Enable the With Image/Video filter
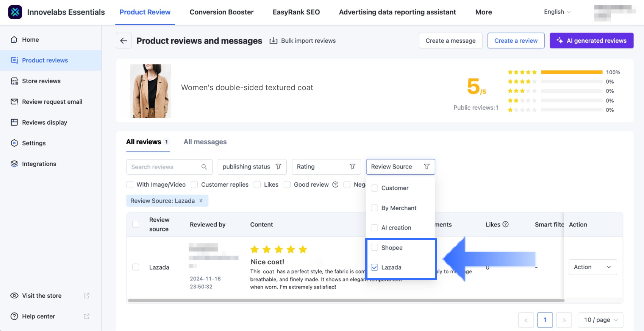Screen dimensions: 644x331 pyautogui.click(x=130, y=185)
